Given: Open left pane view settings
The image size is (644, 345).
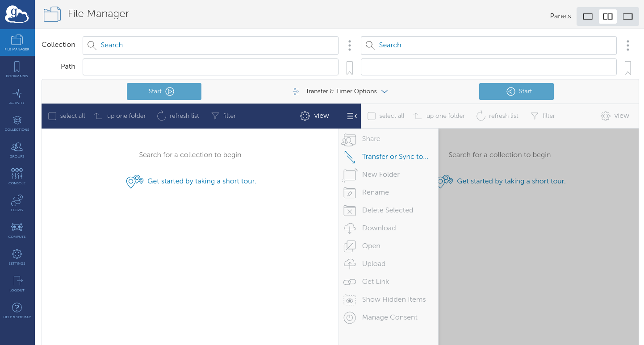Looking at the screenshot, I should 315,116.
